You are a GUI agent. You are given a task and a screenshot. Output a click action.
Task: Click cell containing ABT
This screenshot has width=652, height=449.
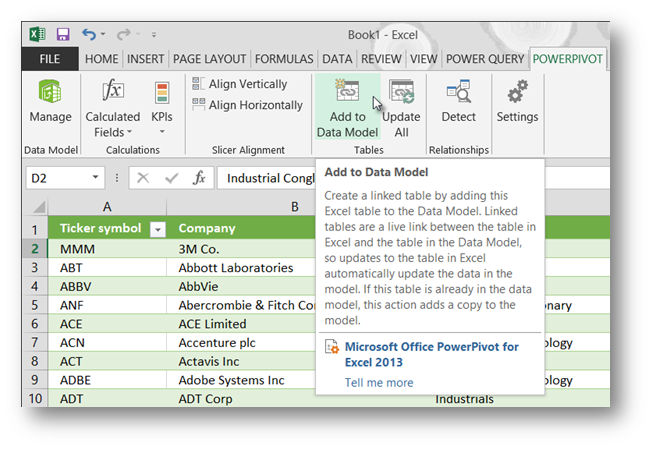point(107,268)
